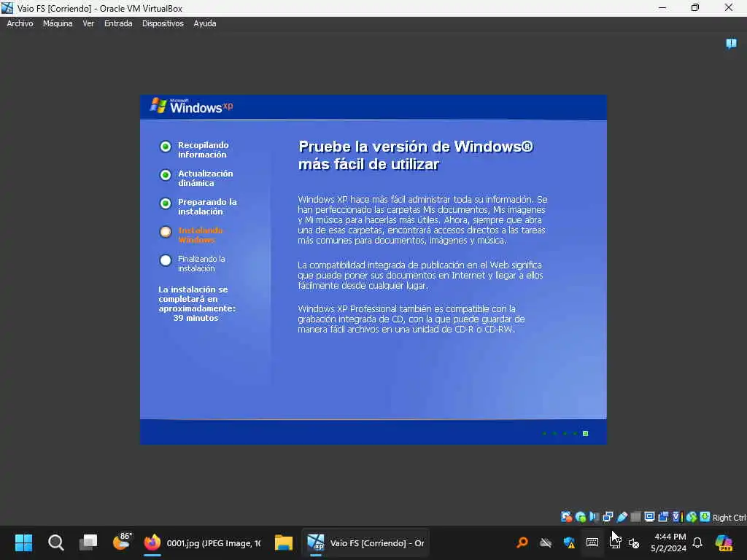Click the muted volume tray icon
This screenshot has height=560, width=747.
coord(634,542)
